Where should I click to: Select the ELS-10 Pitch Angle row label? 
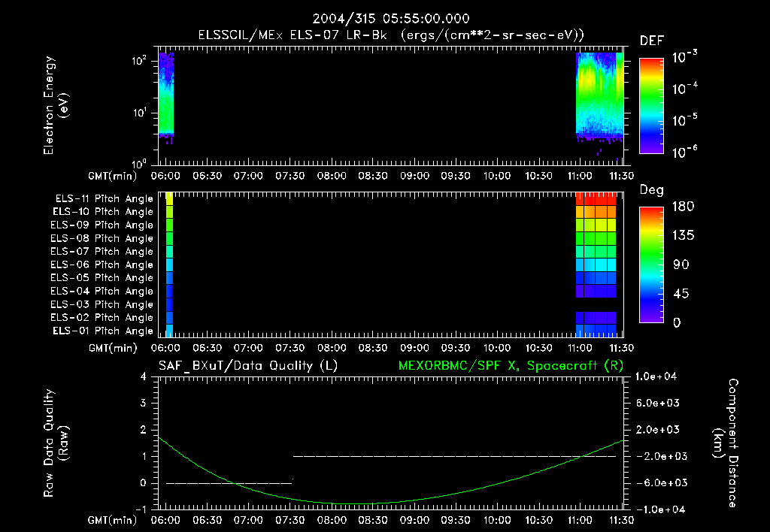[103, 212]
